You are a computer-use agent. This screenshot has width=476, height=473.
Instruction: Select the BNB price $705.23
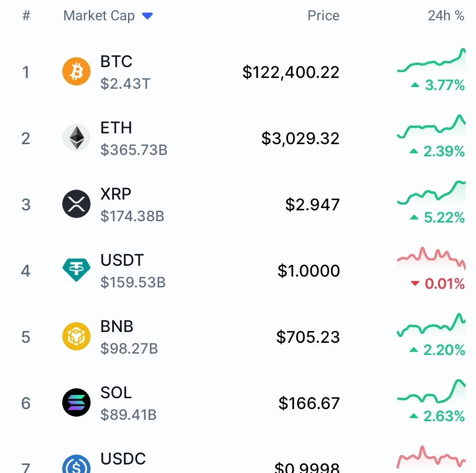(308, 337)
